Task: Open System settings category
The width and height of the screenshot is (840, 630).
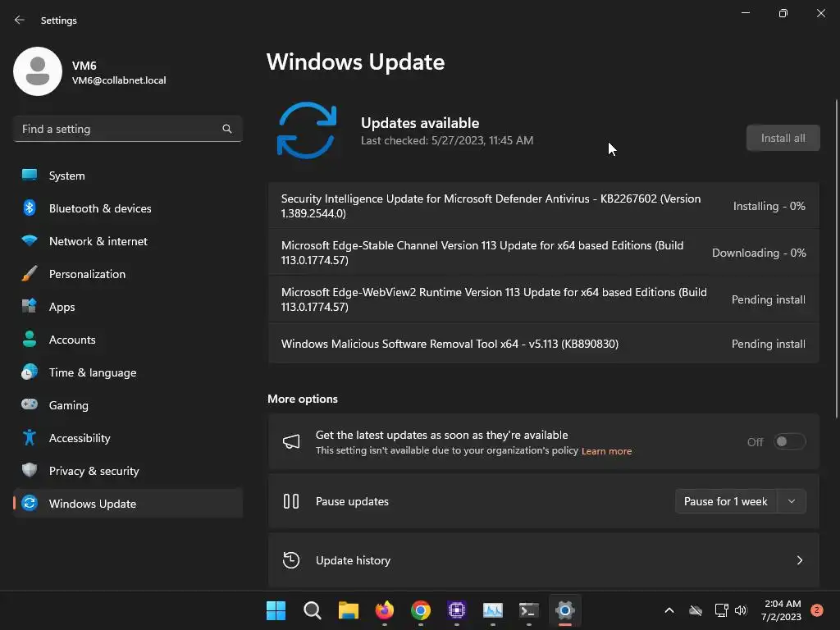Action: click(127, 176)
